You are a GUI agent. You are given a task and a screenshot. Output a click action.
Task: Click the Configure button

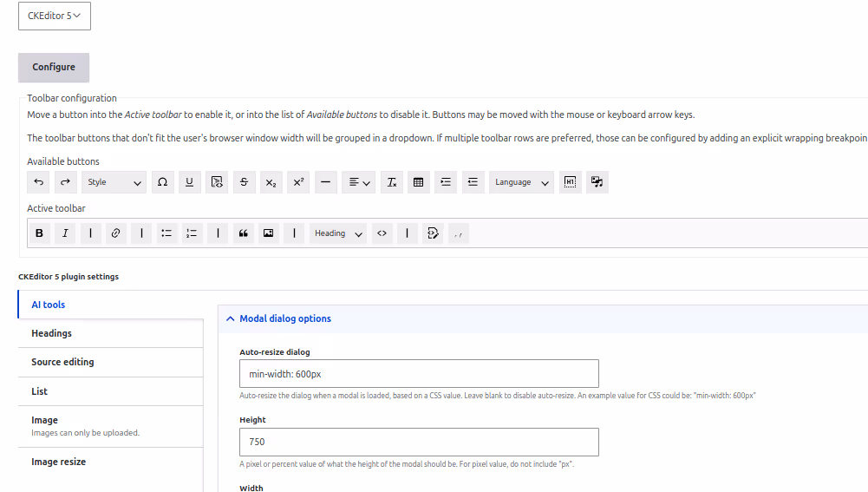tap(54, 67)
